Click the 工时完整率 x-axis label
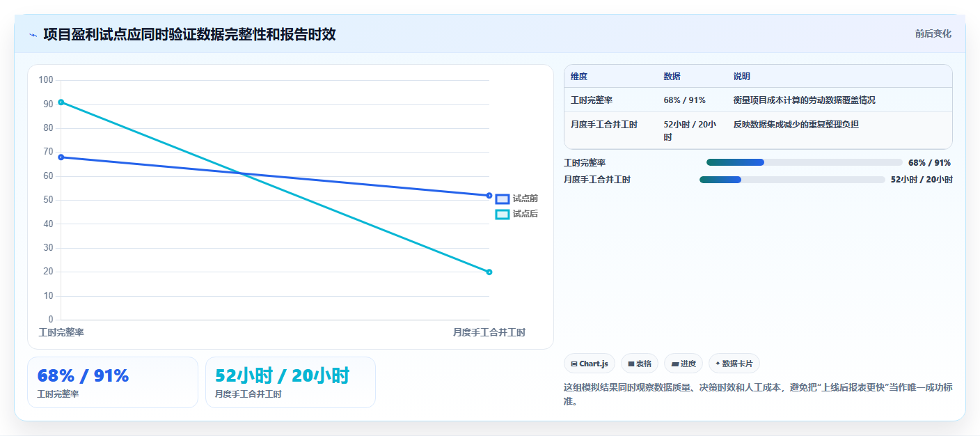 (61, 332)
